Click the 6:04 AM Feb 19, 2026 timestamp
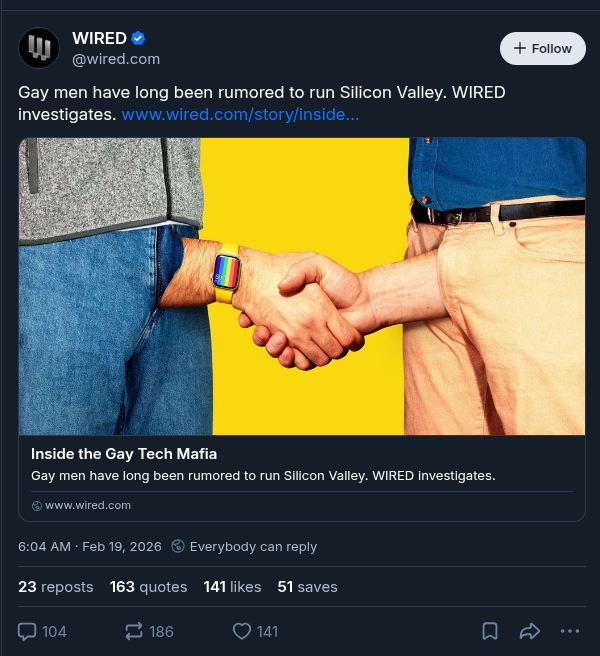Viewport: 600px width, 656px height. pos(90,546)
